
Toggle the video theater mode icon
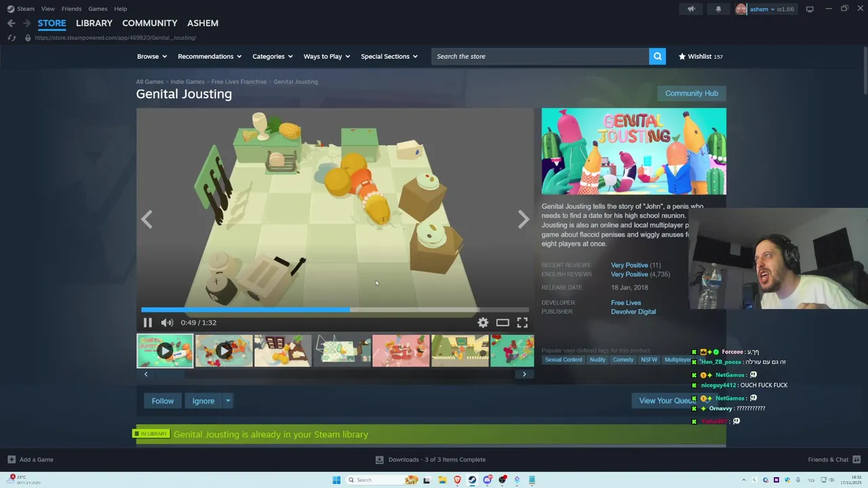coord(502,323)
